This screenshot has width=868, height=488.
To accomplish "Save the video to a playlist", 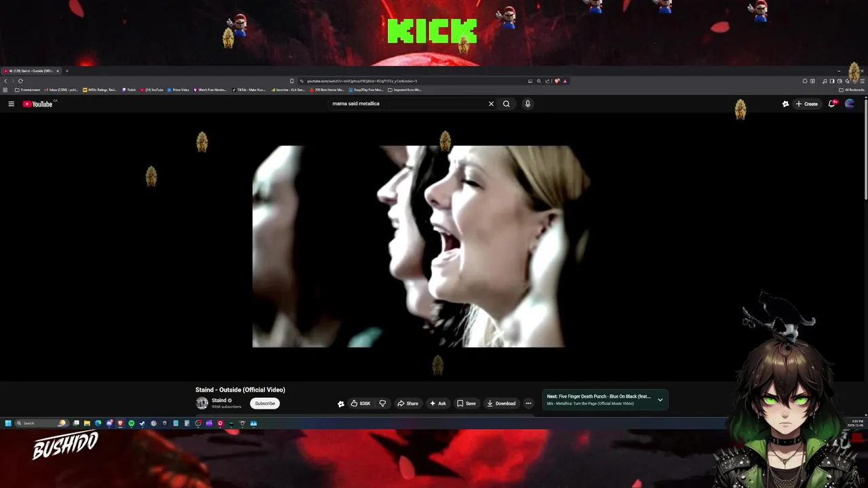I will [466, 403].
